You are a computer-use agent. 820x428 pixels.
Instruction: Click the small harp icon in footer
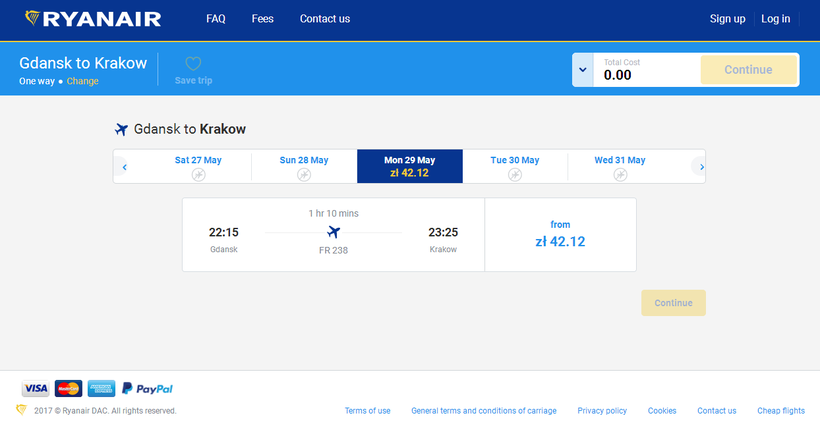click(21, 410)
